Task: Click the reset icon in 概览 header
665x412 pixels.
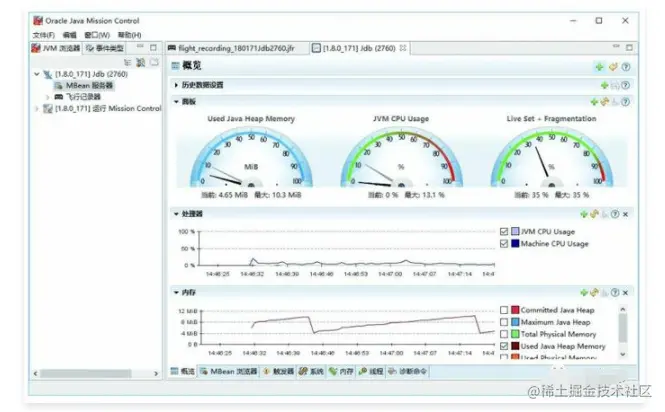Action: click(613, 67)
